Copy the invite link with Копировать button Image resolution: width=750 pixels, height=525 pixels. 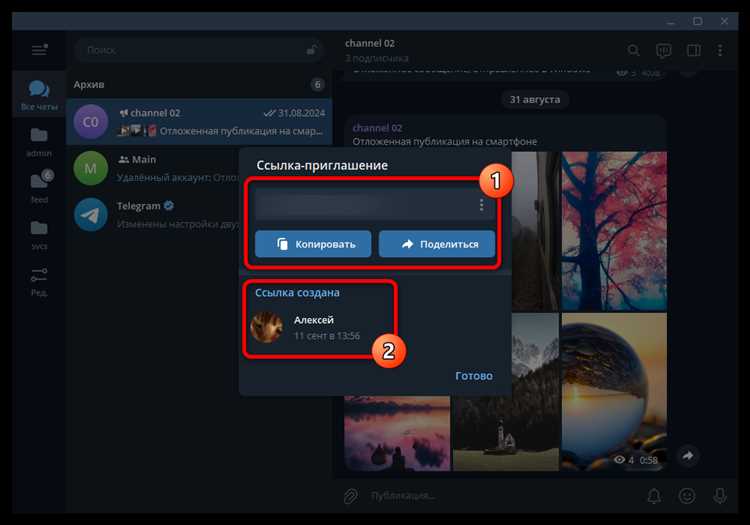313,244
